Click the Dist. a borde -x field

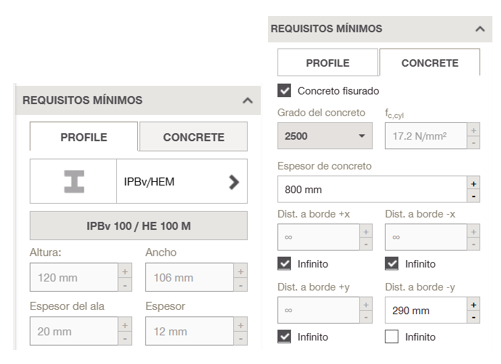(x=426, y=237)
